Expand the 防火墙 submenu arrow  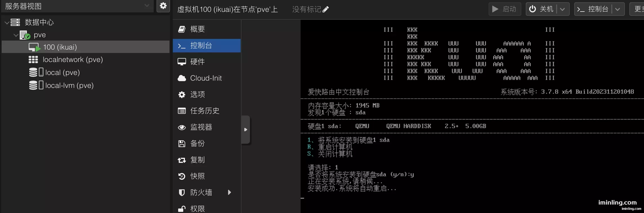[x=229, y=192]
